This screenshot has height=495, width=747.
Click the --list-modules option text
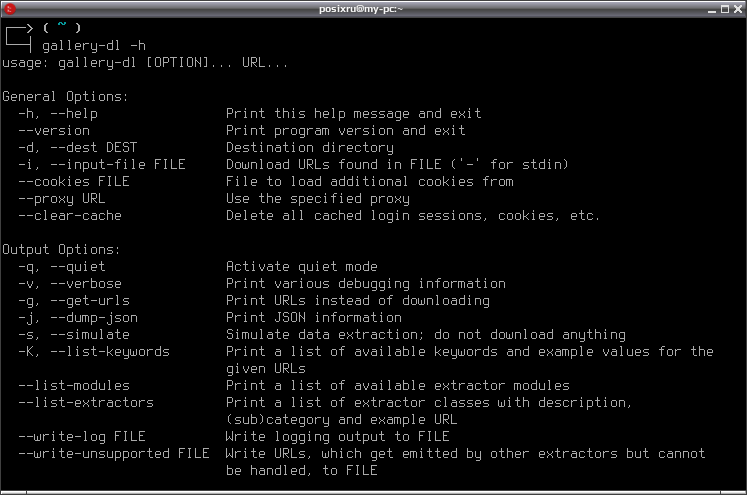(x=74, y=385)
